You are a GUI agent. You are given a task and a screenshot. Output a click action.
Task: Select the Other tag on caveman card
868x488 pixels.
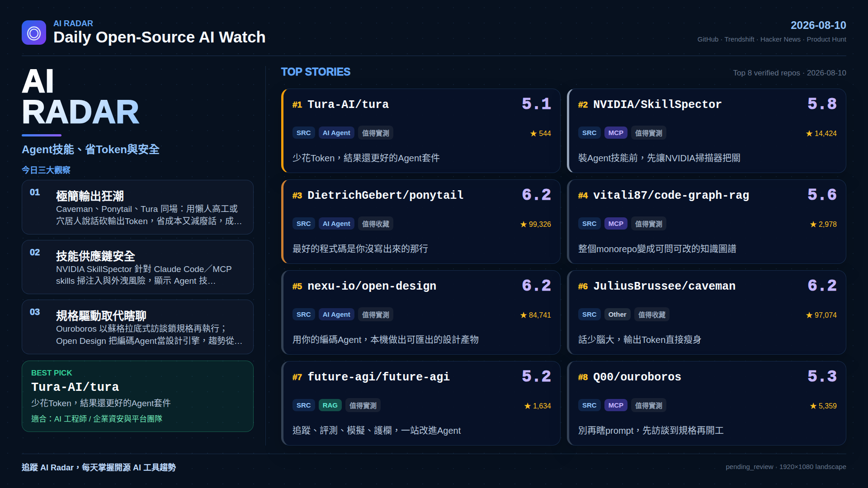pos(617,314)
